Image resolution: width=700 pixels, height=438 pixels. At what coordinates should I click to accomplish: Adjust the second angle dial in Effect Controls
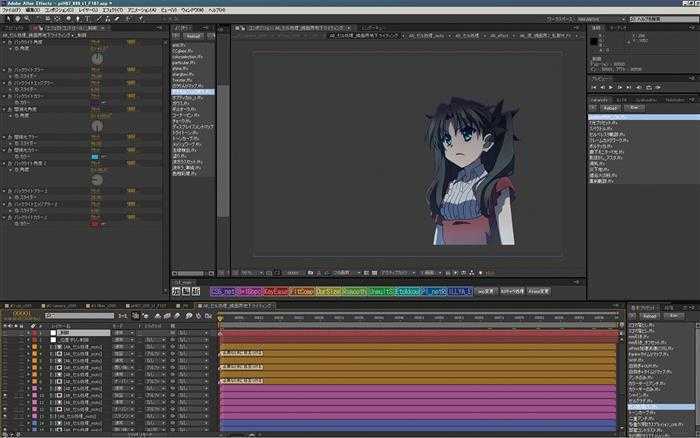[97, 126]
